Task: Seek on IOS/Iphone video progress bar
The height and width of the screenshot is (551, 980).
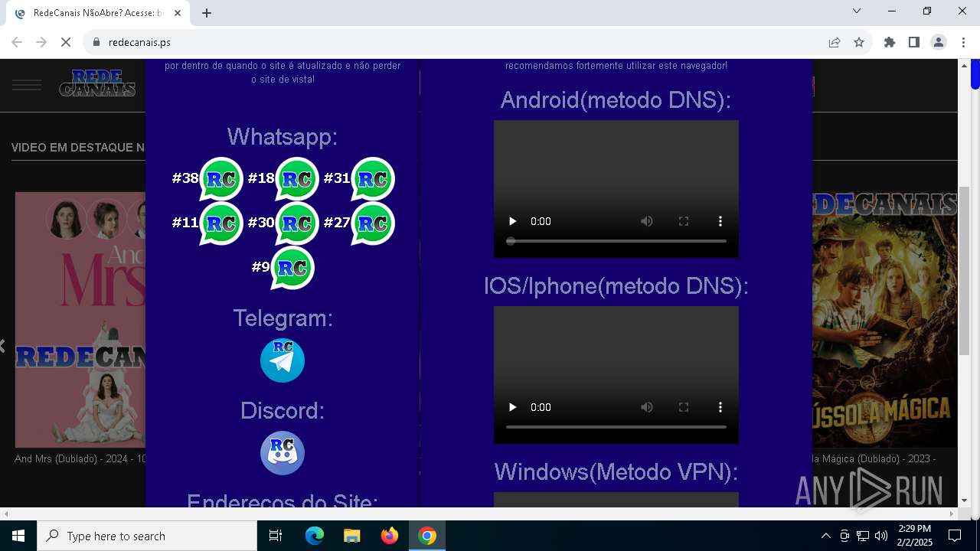Action: tap(616, 427)
